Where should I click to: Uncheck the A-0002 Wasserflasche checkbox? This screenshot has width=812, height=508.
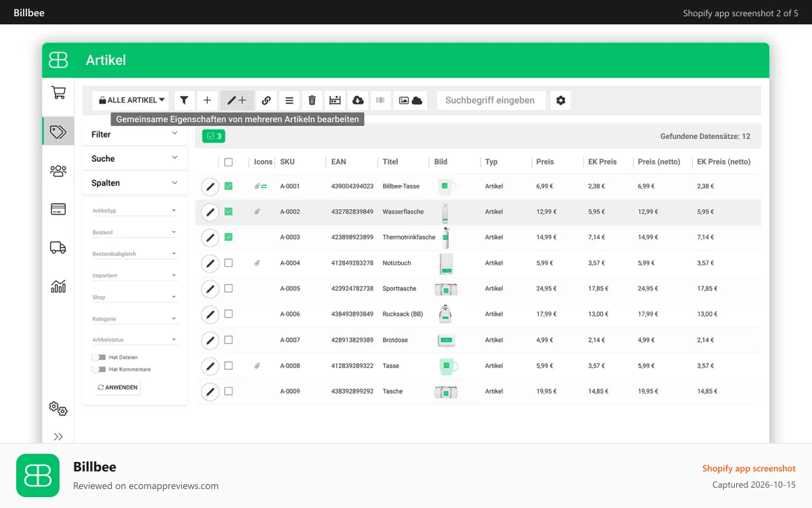coord(228,211)
